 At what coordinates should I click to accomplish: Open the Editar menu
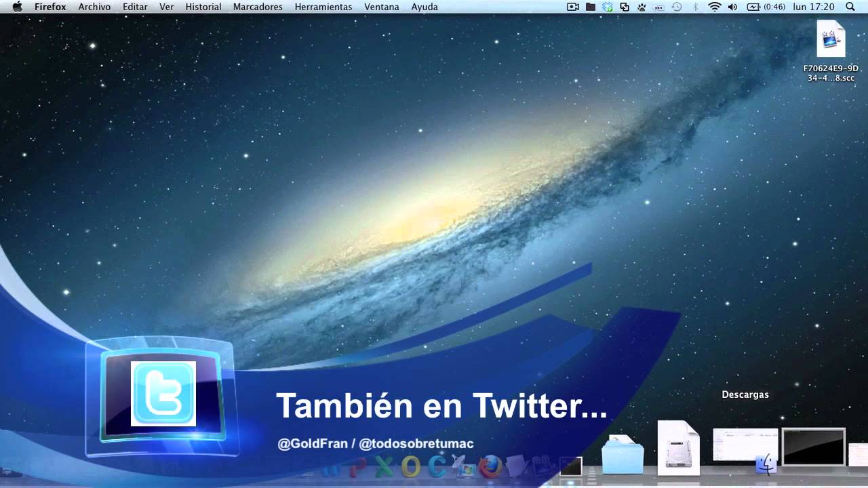(x=135, y=7)
